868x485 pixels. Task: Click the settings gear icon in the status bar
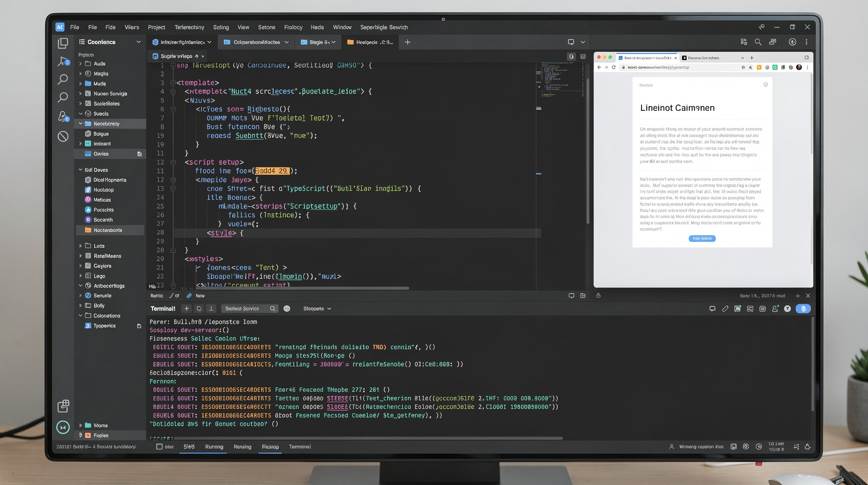tap(746, 447)
